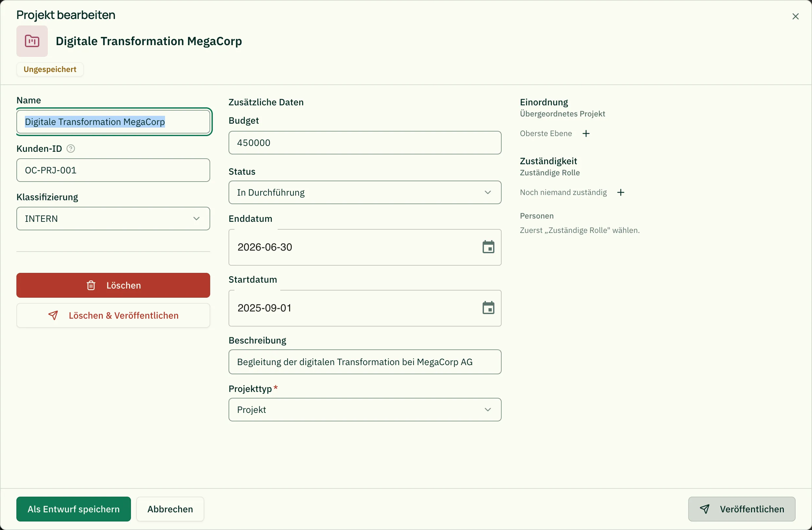The image size is (812, 530).
Task: Click the Startdatum date field 2025-09-01
Action: click(x=365, y=309)
